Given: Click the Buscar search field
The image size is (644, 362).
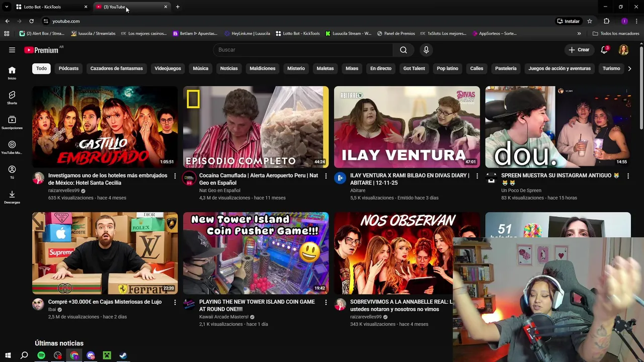Looking at the screenshot, I should click(x=303, y=50).
